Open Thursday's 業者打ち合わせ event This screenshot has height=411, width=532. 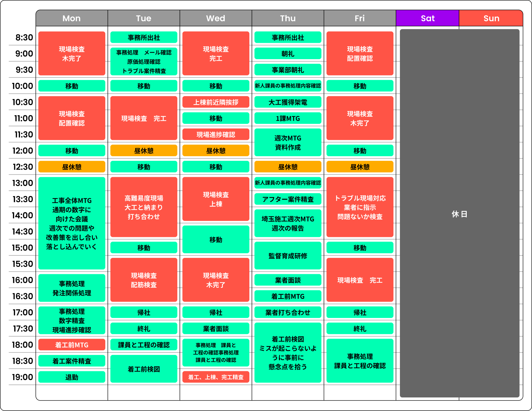point(288,312)
